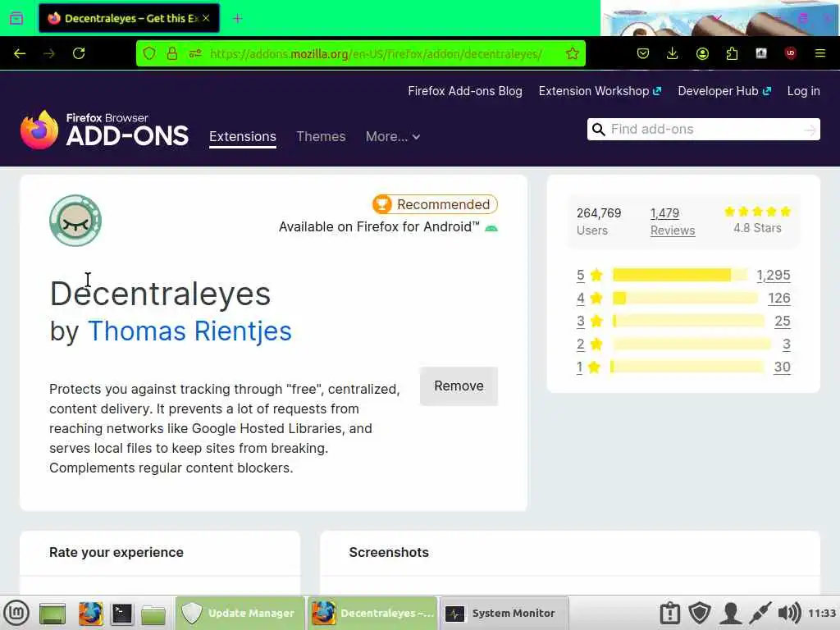
Task: Open the Extensions puzzle icon
Action: point(732,53)
